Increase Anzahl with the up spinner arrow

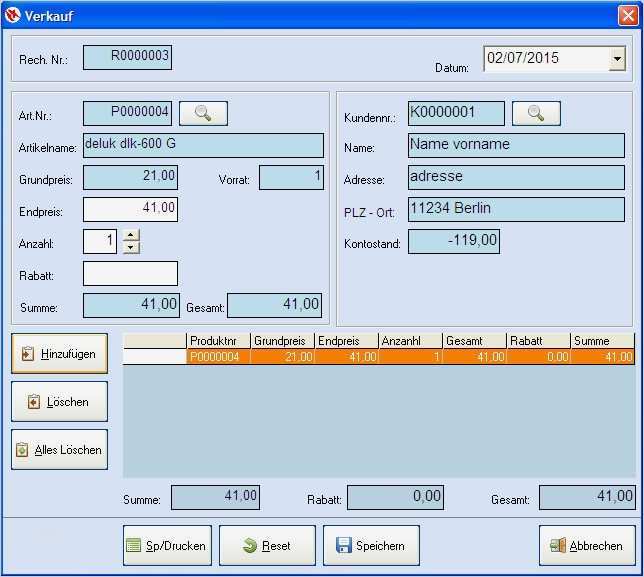131,235
